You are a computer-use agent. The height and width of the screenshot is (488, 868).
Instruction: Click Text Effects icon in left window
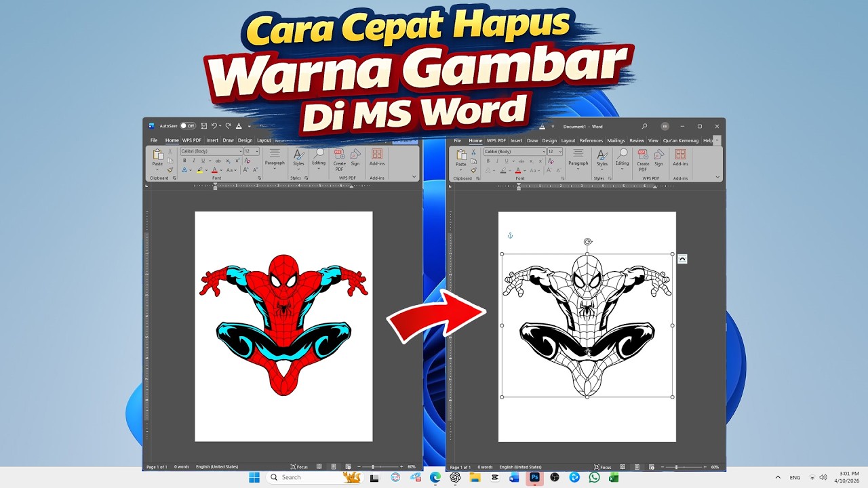point(184,170)
